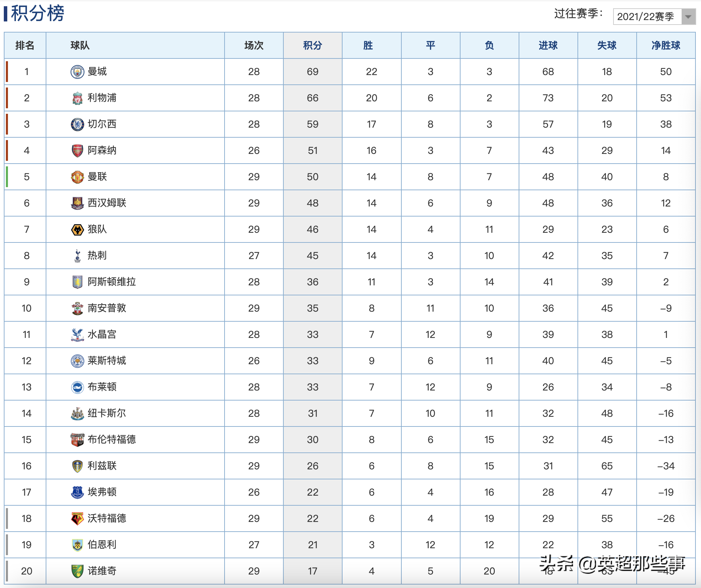Click 切尔西's points value 59
Image resolution: width=701 pixels, height=588 pixels.
click(x=313, y=125)
